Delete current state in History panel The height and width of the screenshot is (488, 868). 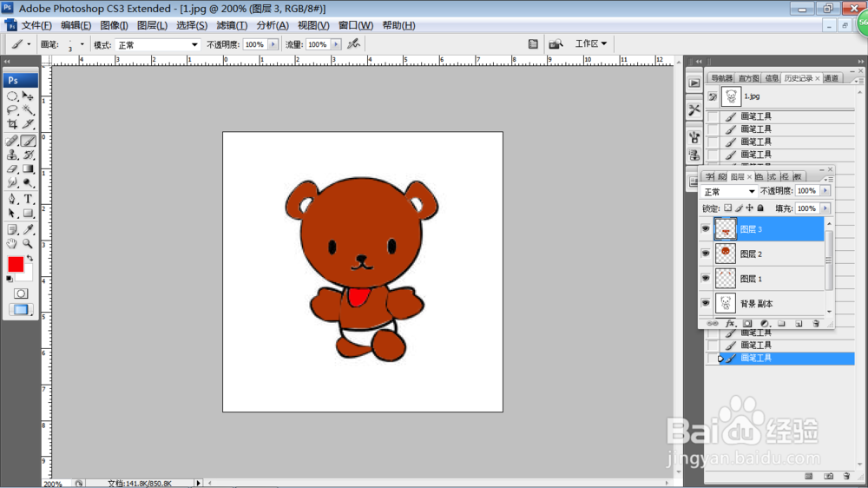click(x=846, y=476)
